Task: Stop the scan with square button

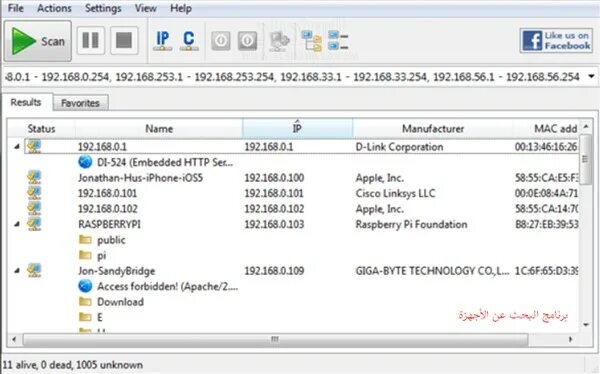Action: pyautogui.click(x=124, y=40)
